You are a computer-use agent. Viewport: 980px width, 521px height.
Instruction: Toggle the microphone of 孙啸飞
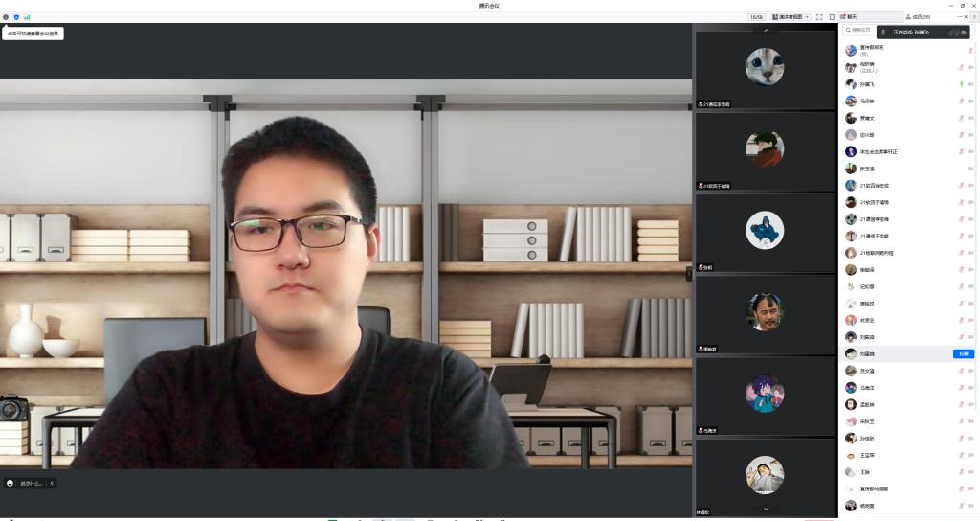pos(961,84)
